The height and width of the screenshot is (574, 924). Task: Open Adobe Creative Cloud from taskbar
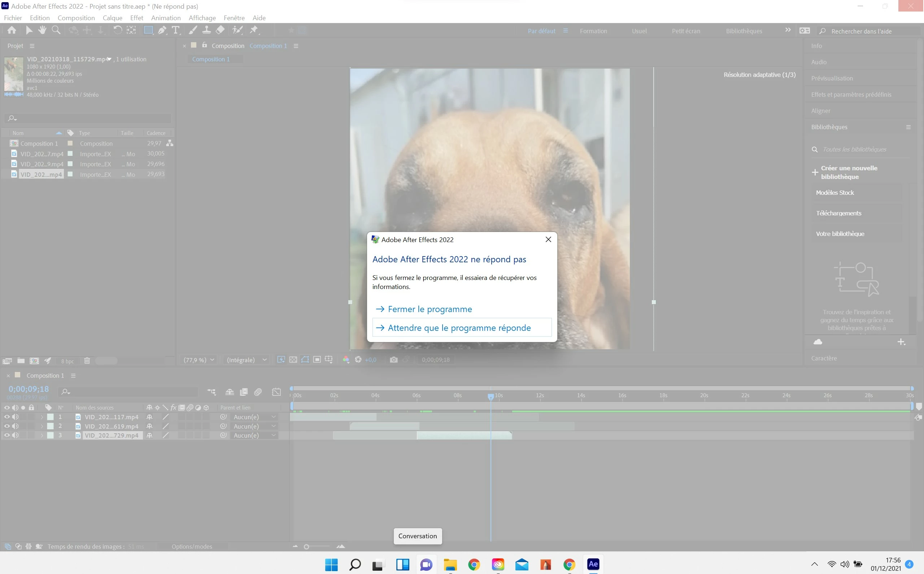pos(498,565)
